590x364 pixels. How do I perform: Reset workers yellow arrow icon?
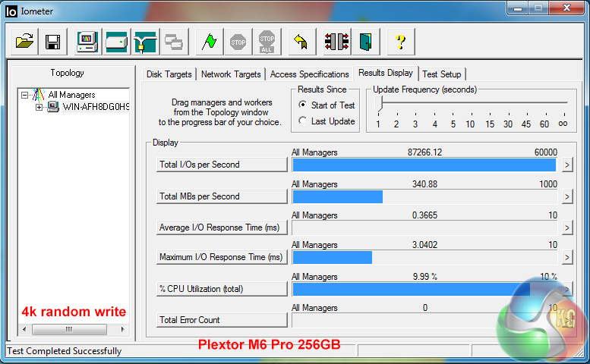pos(301,42)
